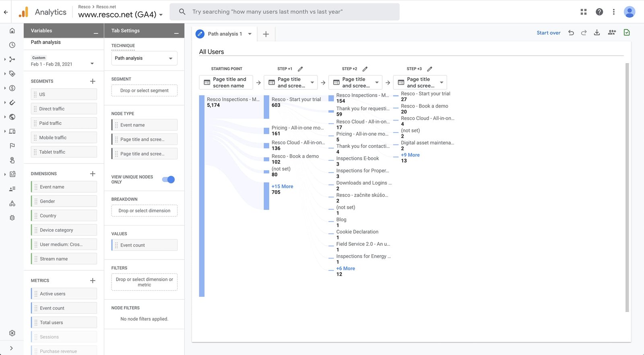Add a new dimension with plus icon

pos(93,174)
